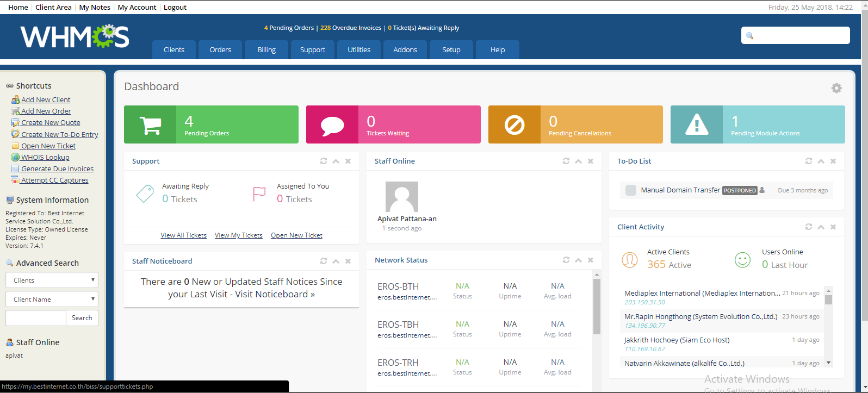868x393 pixels.
Task: Click the green Pending Orders cart icon
Action: (x=150, y=125)
